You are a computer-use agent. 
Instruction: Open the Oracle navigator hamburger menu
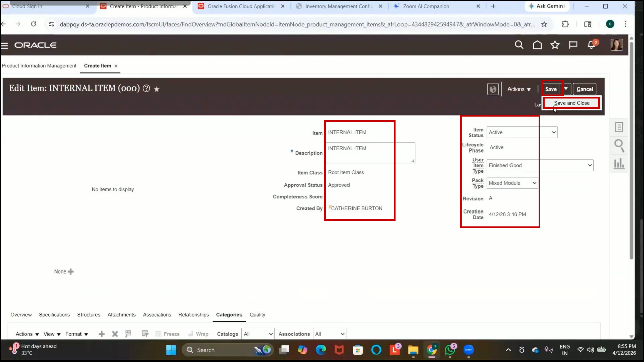(x=5, y=45)
